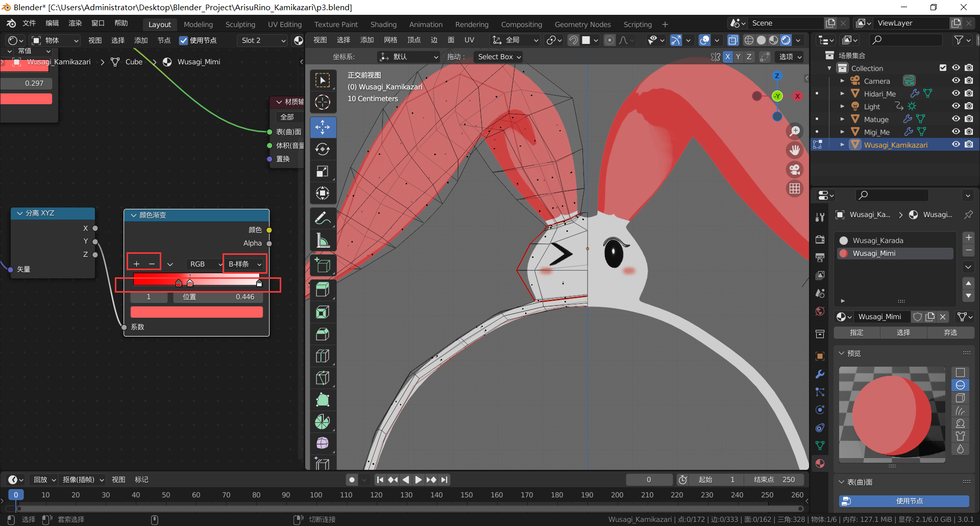This screenshot has width=980, height=526.
Task: Select the Move tool in viewport toolbar
Action: tap(323, 127)
